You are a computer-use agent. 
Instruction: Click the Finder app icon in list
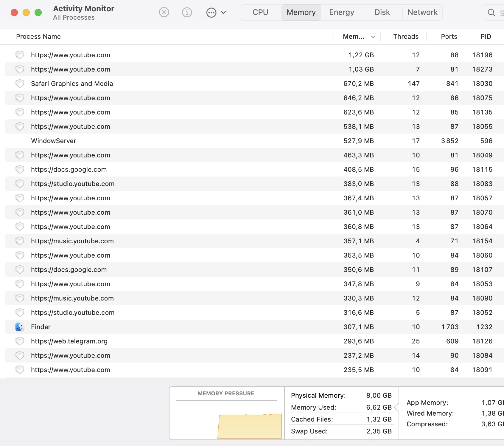point(20,327)
